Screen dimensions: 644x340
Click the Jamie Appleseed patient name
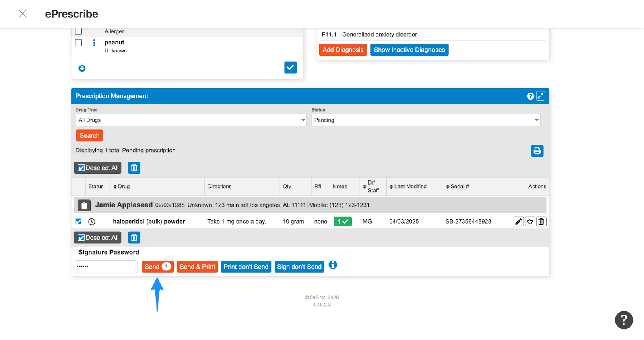124,205
